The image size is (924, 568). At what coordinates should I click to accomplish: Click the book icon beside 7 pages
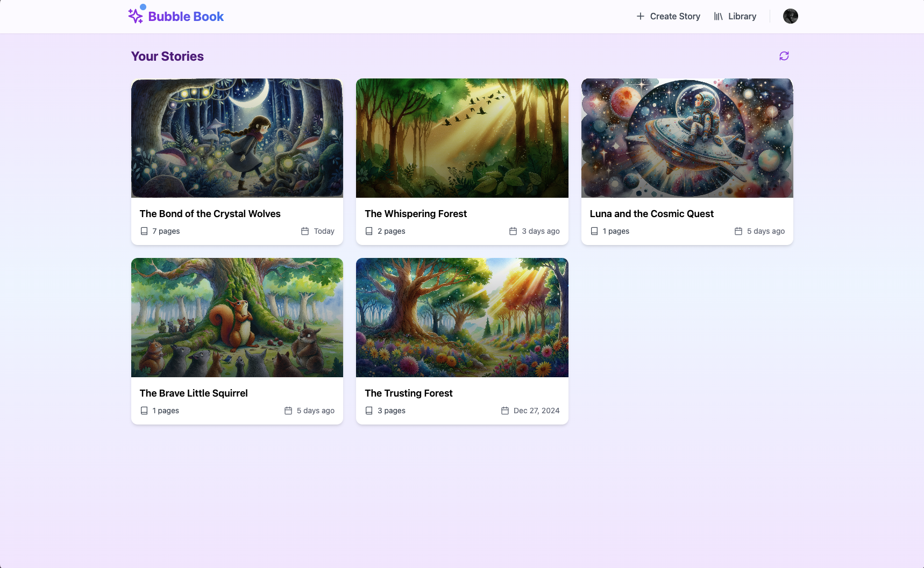pos(144,231)
